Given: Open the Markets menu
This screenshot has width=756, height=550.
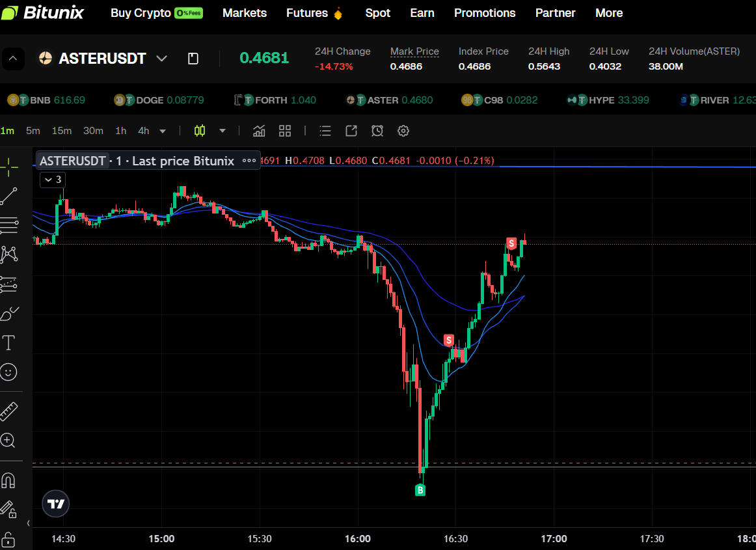Looking at the screenshot, I should [x=245, y=13].
